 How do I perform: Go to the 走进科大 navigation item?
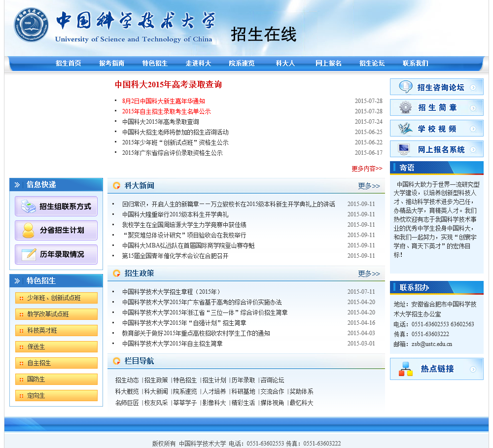[198, 63]
